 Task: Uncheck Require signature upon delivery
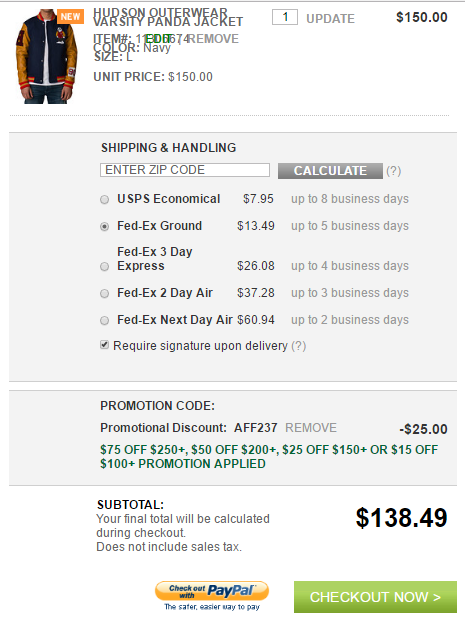pyautogui.click(x=104, y=345)
